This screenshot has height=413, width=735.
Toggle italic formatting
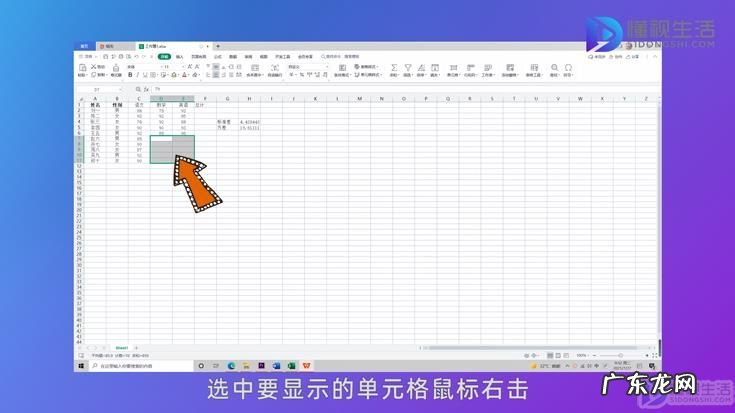pos(137,75)
